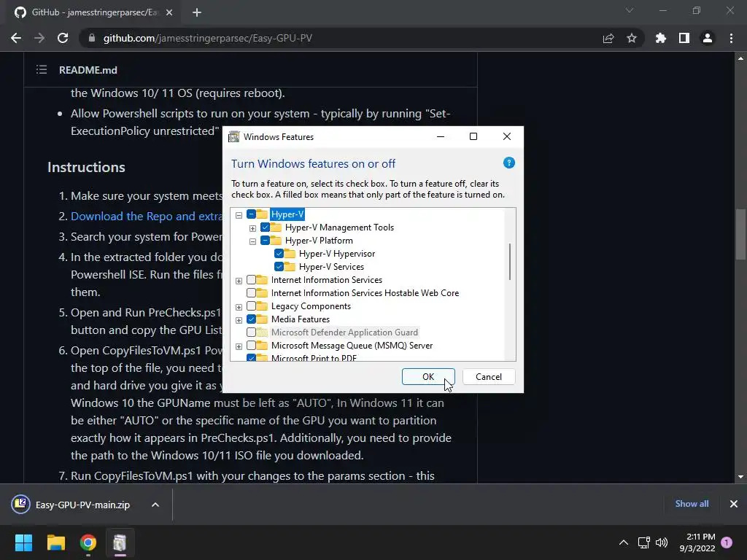Open the network tray icon

pos(643,542)
